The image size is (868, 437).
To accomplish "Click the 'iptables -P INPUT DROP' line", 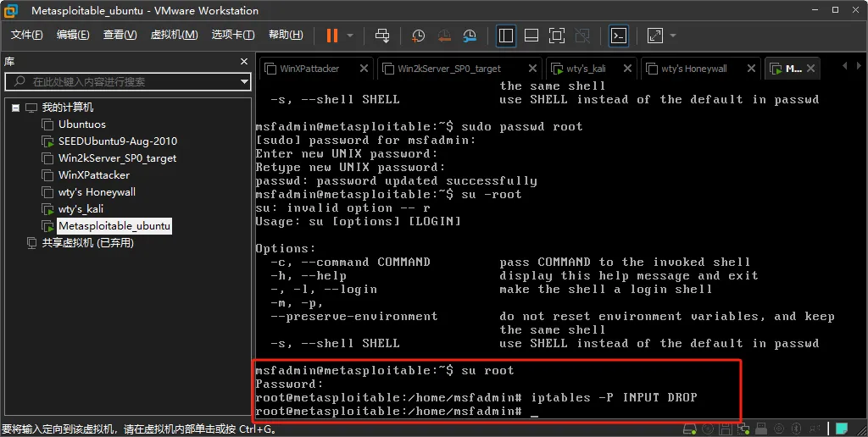I will (614, 397).
